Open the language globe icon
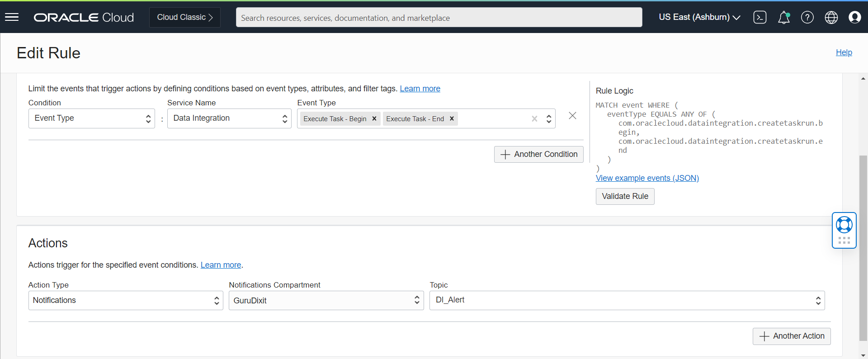The height and width of the screenshot is (359, 868). [831, 17]
